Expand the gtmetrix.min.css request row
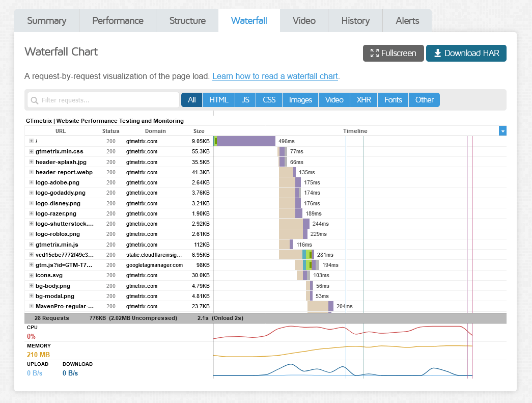Viewport: 532px width, 403px height. tap(31, 151)
